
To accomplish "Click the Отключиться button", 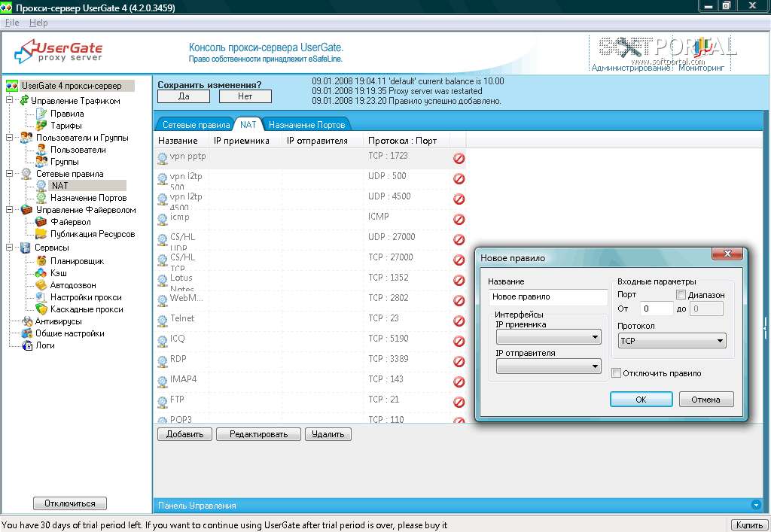I will point(70,503).
